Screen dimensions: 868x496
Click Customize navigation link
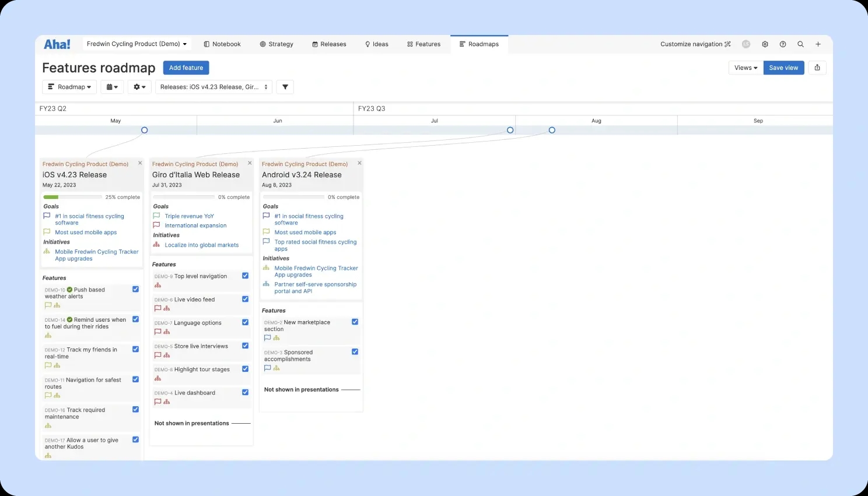(x=695, y=44)
